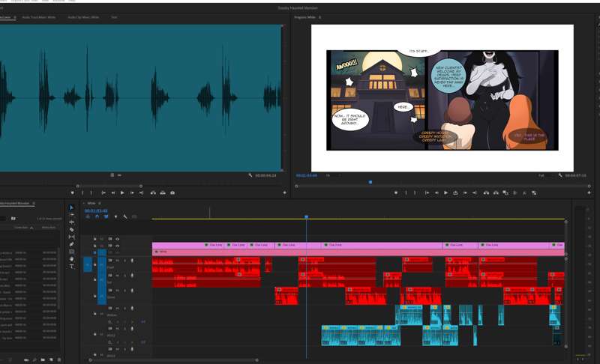Toggle Linked Selection in the timeline

[106, 216]
